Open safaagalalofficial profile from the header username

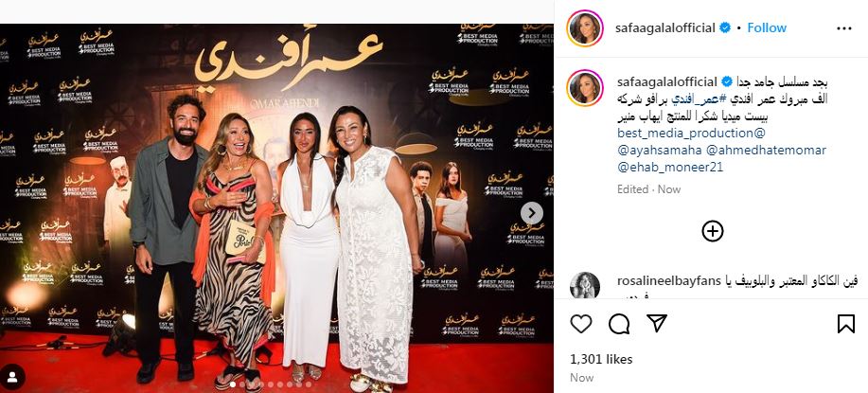664,27
